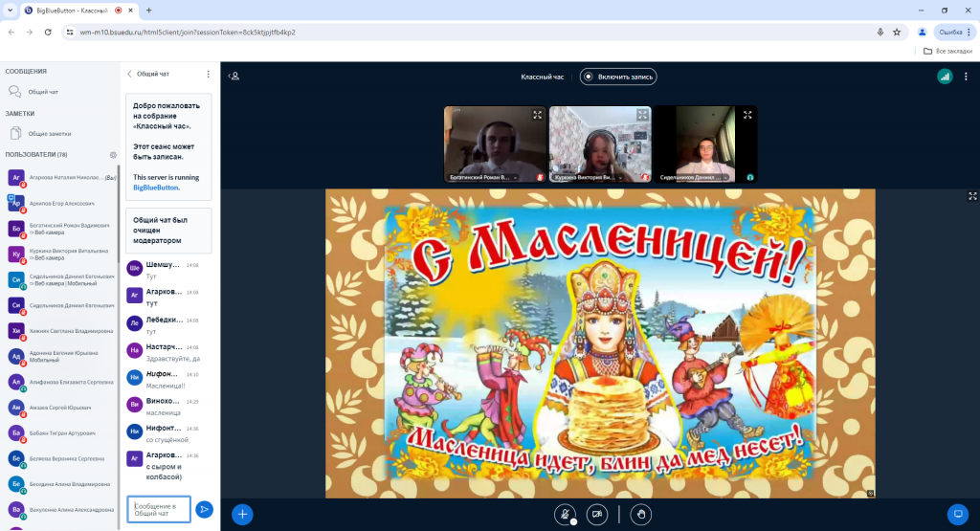Fullscreen Куркина Виктория webcam video

coord(642,115)
